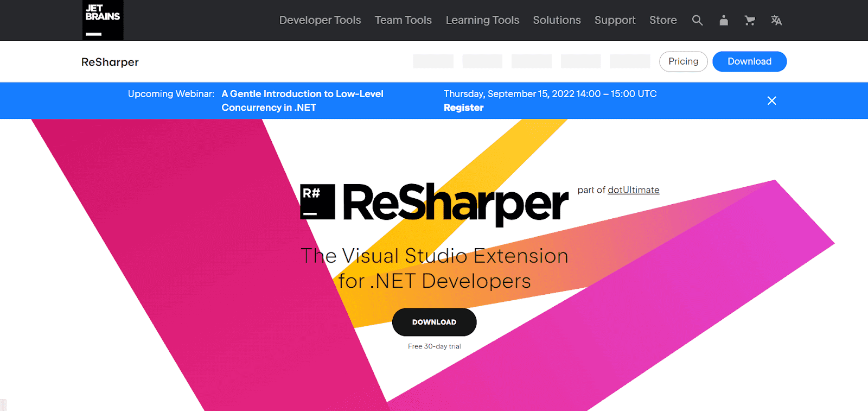Open the Solutions menu
Image resolution: width=868 pixels, height=411 pixels.
(x=557, y=20)
